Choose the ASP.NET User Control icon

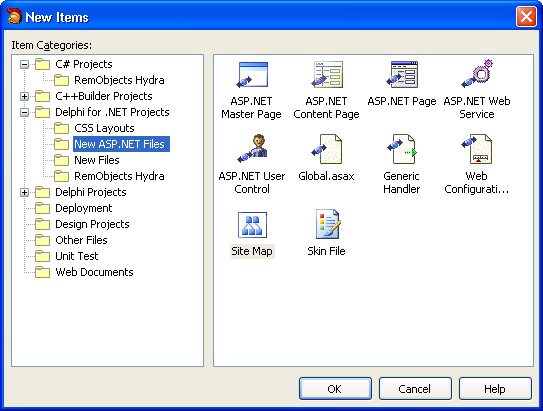click(x=252, y=149)
